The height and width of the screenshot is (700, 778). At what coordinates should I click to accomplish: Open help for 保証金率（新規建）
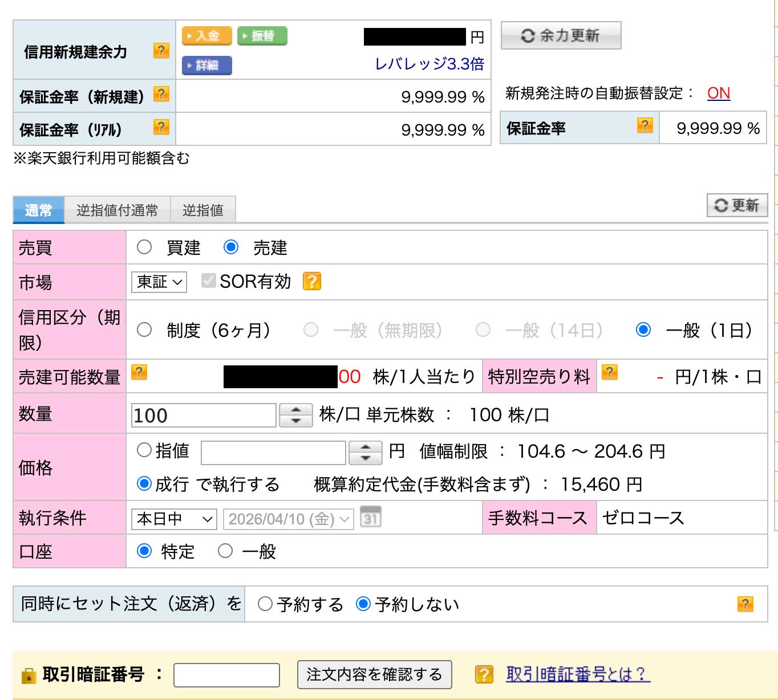point(161,94)
